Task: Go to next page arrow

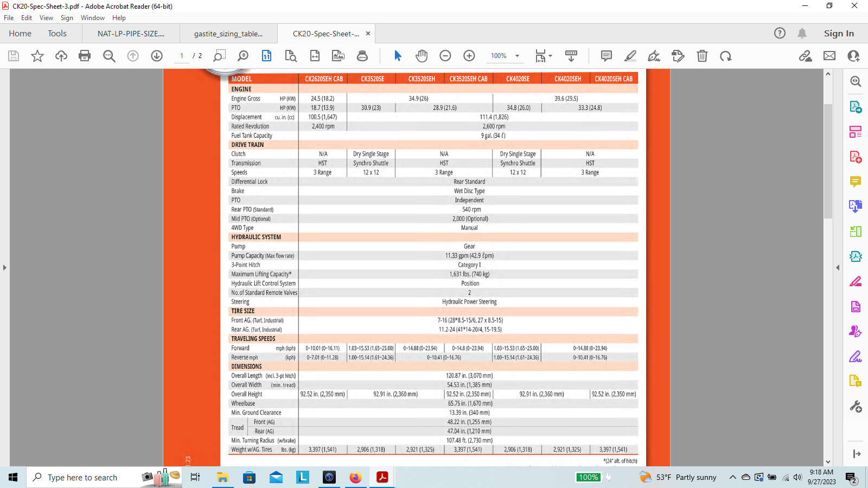Action: [x=157, y=56]
